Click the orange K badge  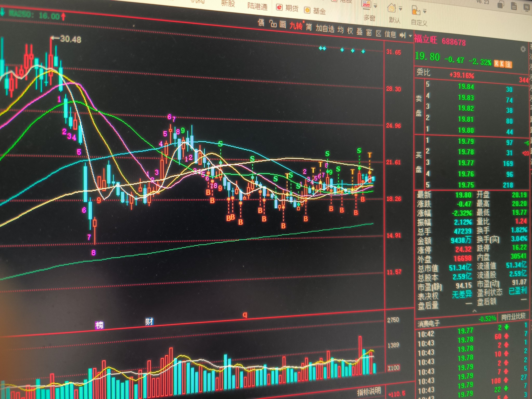502,64
